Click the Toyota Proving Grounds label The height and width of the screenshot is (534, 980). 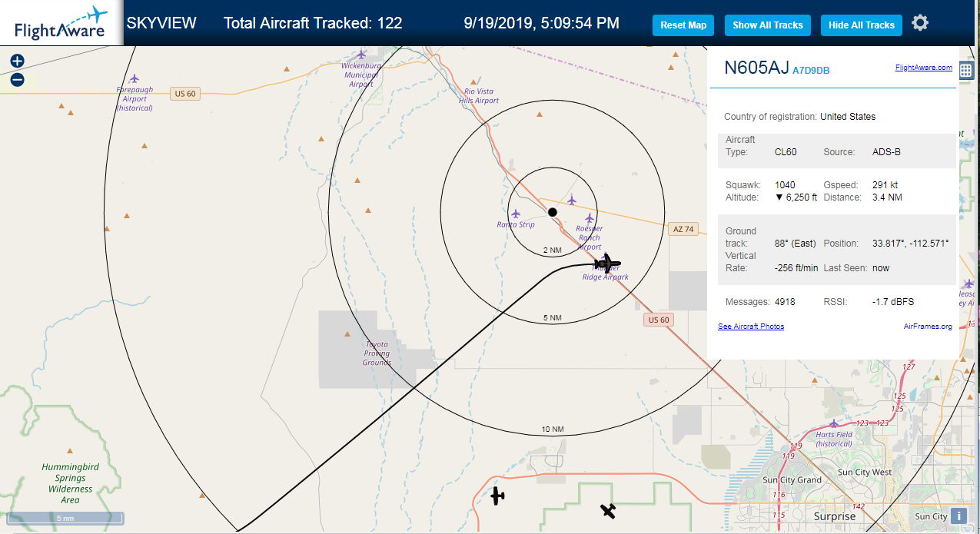(x=377, y=353)
